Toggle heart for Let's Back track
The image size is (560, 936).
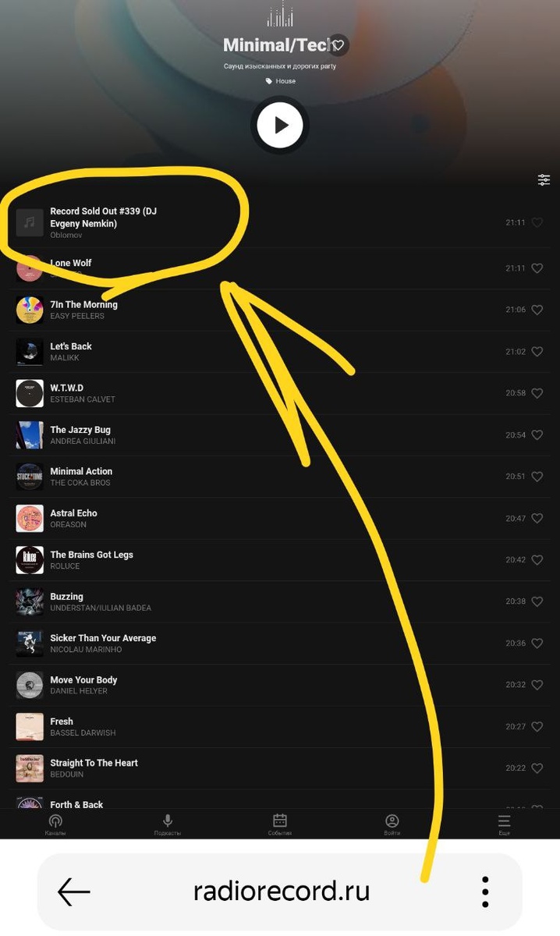pos(537,352)
